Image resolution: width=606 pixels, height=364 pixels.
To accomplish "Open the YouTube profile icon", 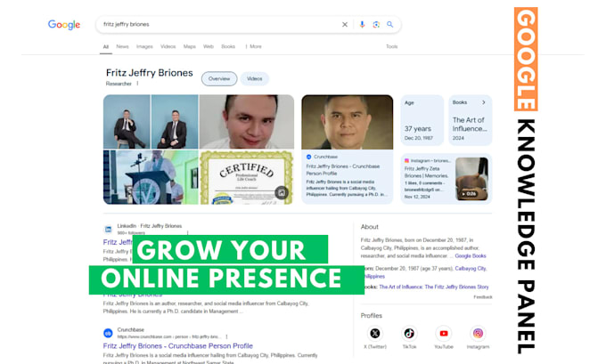I will coord(444,333).
